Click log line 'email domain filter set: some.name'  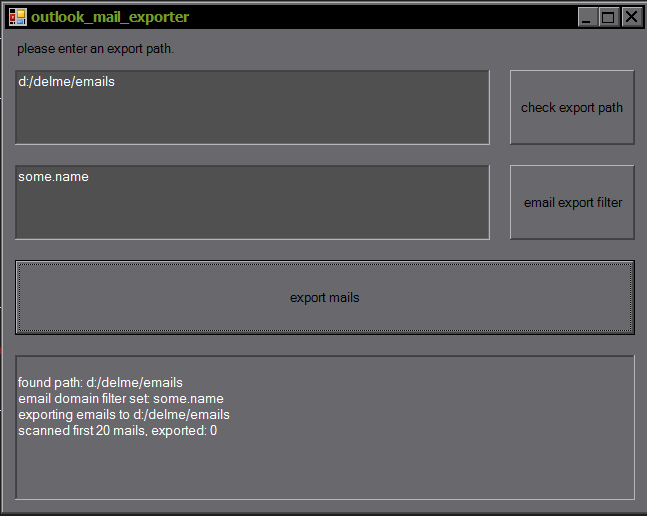click(x=121, y=398)
